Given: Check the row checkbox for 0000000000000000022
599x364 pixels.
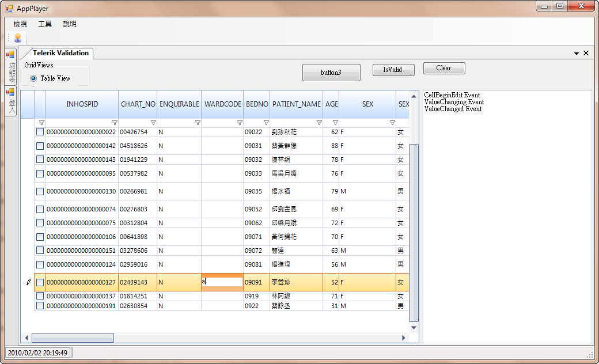Looking at the screenshot, I should (x=40, y=132).
